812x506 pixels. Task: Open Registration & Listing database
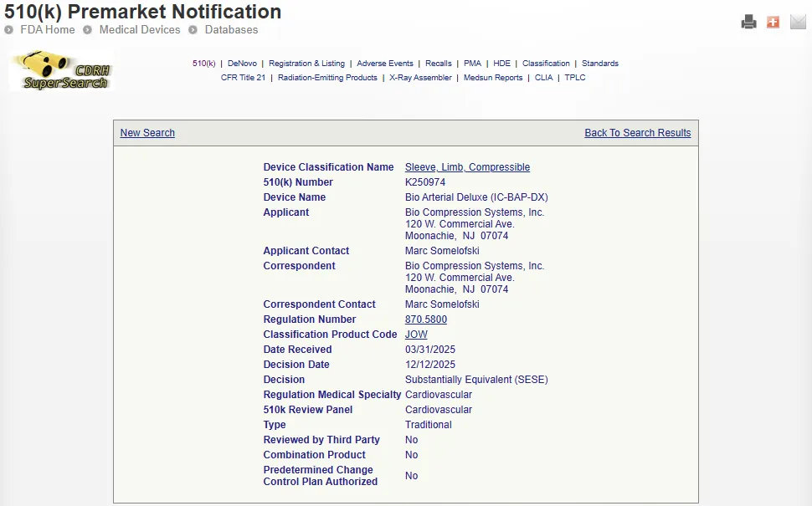pos(306,63)
